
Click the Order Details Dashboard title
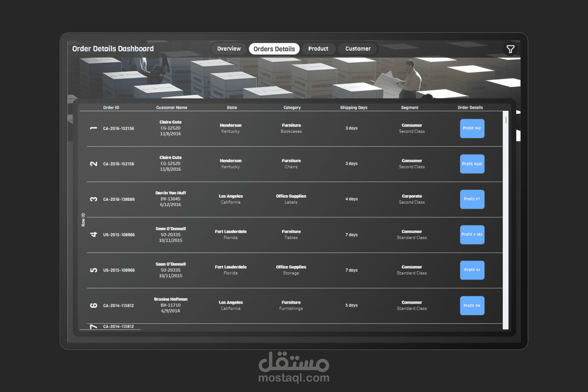[113, 49]
